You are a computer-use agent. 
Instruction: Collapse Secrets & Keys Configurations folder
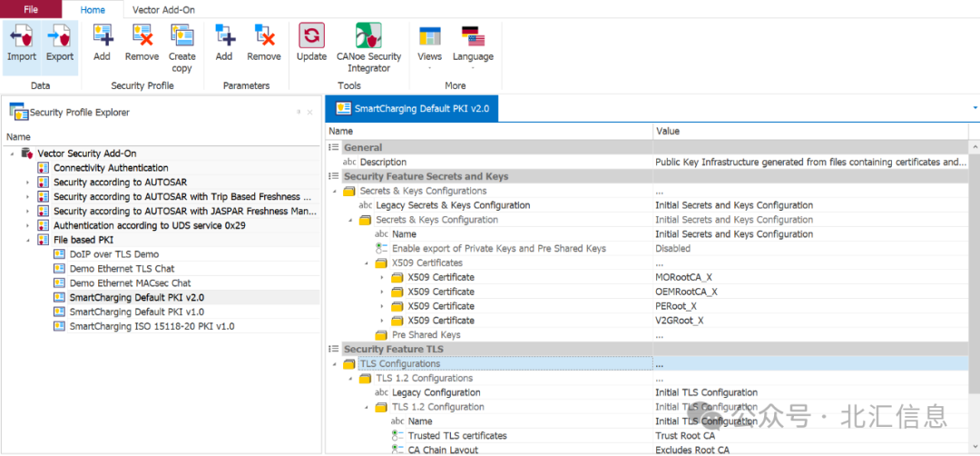pyautogui.click(x=334, y=191)
